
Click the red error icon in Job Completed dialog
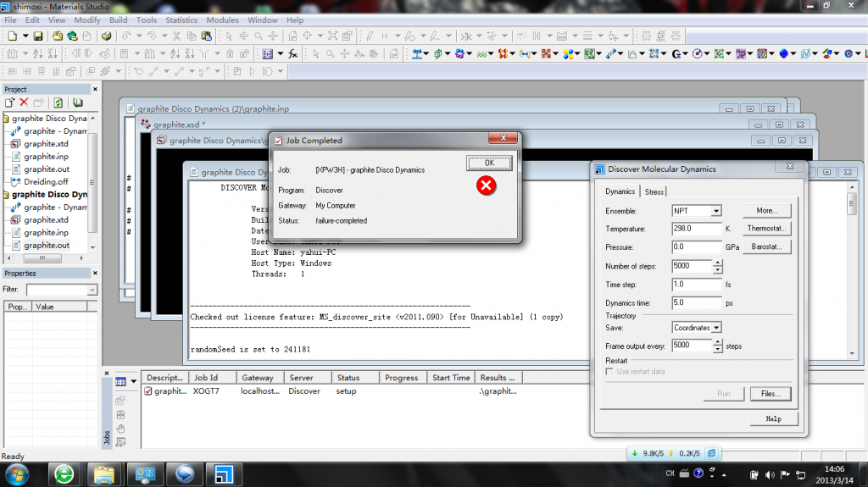point(486,185)
